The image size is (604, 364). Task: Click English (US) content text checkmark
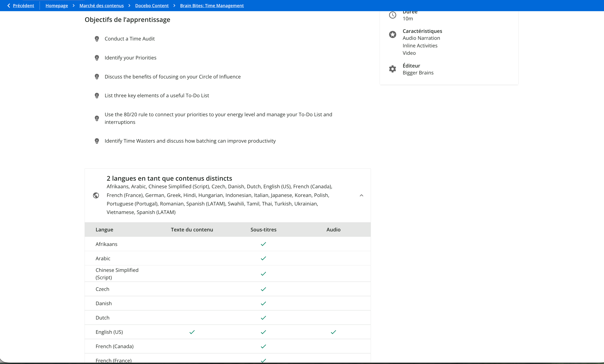[192, 332]
